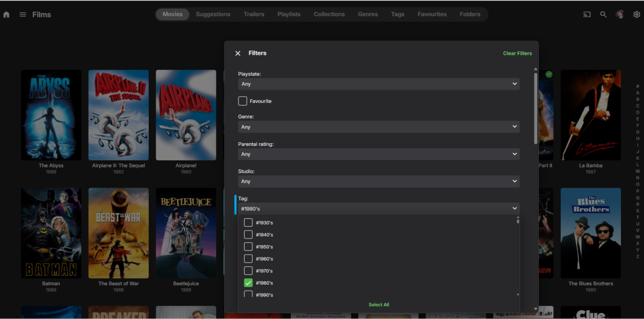Screen dimensions: 644x319
Task: Open the settings gear icon
Action: (636, 14)
